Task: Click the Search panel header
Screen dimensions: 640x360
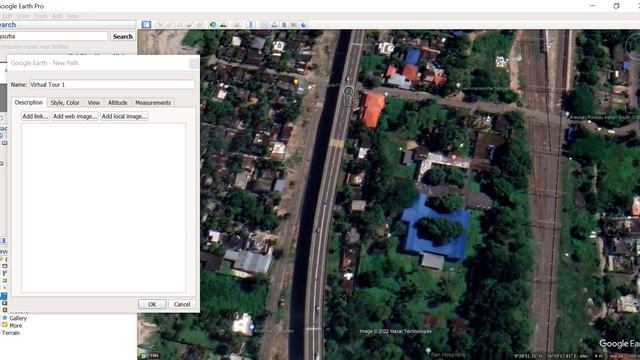Action: (67, 25)
